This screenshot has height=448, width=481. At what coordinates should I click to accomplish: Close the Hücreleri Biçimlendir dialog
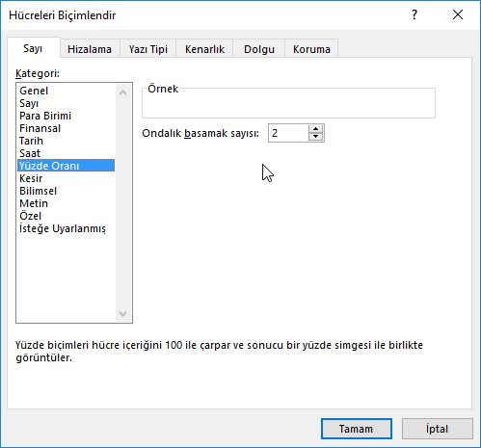pos(458,14)
